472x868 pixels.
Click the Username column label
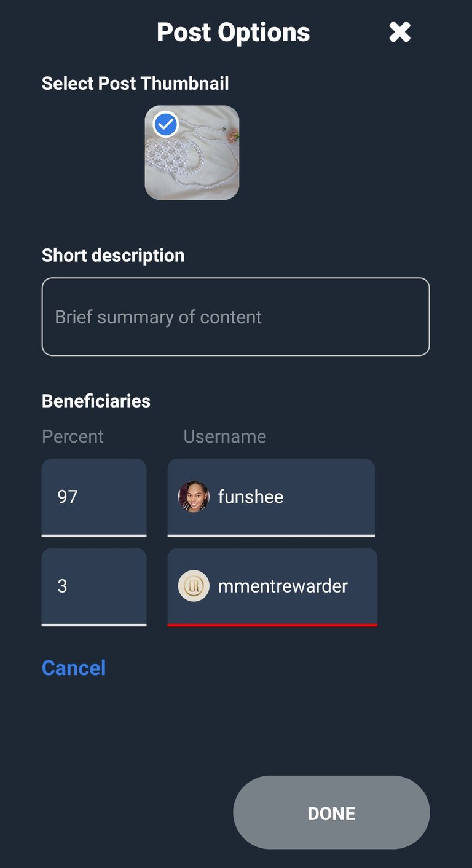pos(225,436)
